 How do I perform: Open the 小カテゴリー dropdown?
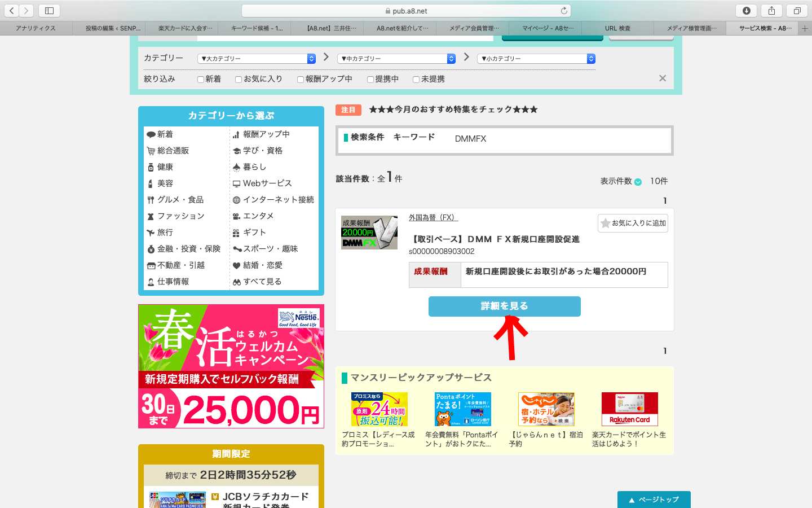tap(536, 59)
